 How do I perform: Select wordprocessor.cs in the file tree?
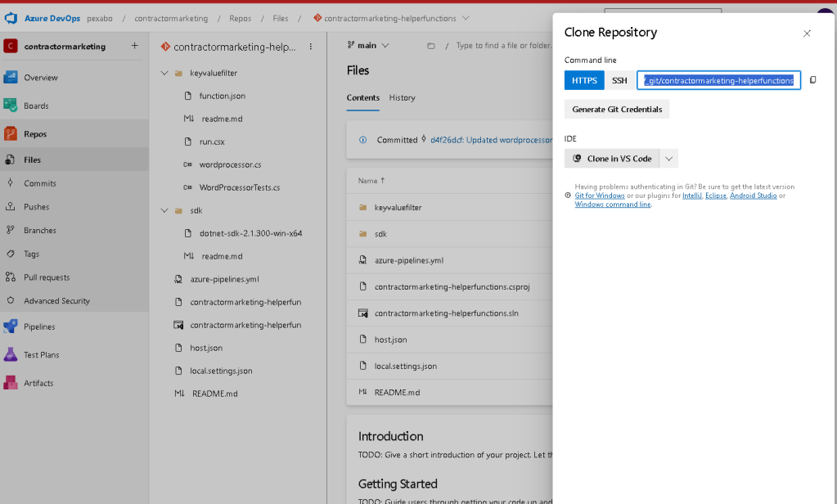(230, 165)
